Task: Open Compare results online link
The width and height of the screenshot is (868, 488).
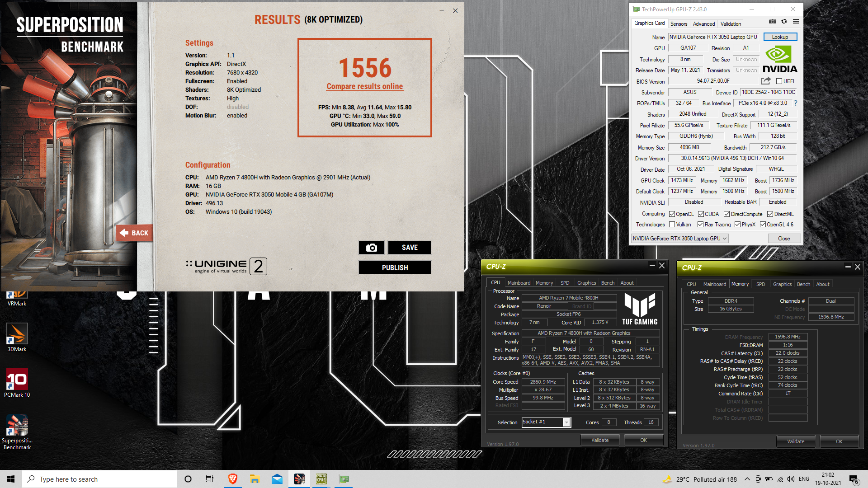Action: (364, 86)
